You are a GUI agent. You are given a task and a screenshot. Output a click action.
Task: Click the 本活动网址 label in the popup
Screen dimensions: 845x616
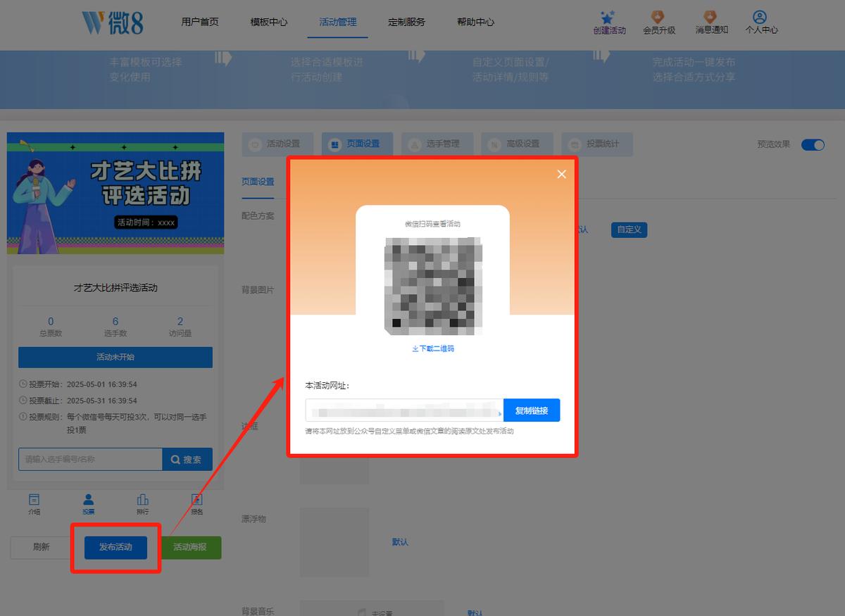click(x=327, y=386)
